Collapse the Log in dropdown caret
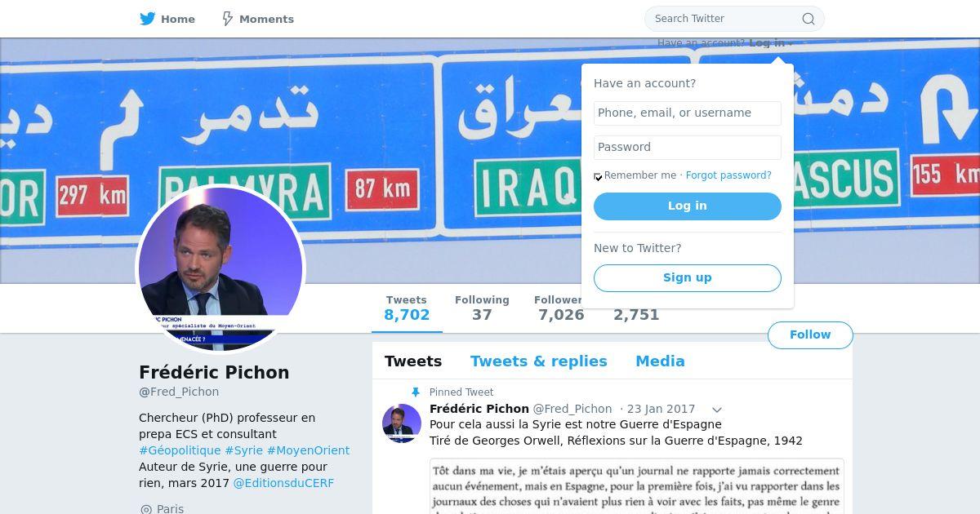 (791, 44)
